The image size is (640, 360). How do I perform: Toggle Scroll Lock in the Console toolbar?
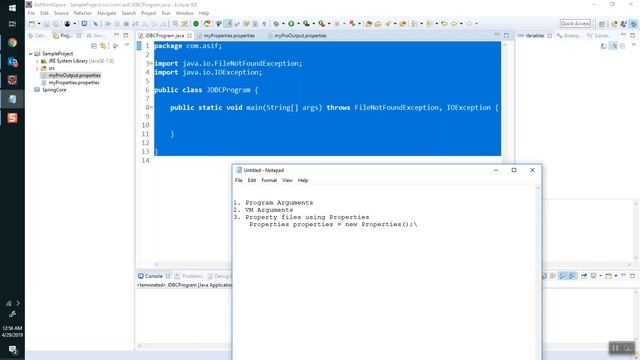(x=553, y=276)
